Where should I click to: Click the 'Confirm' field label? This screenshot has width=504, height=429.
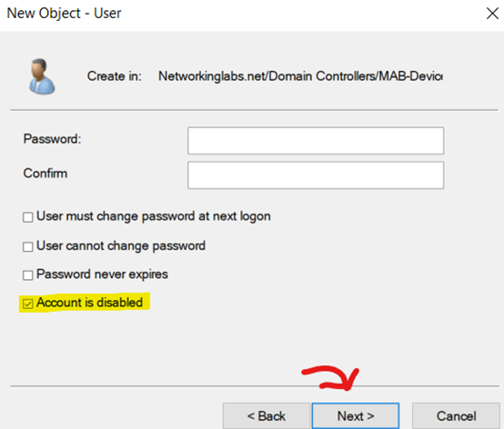point(45,174)
